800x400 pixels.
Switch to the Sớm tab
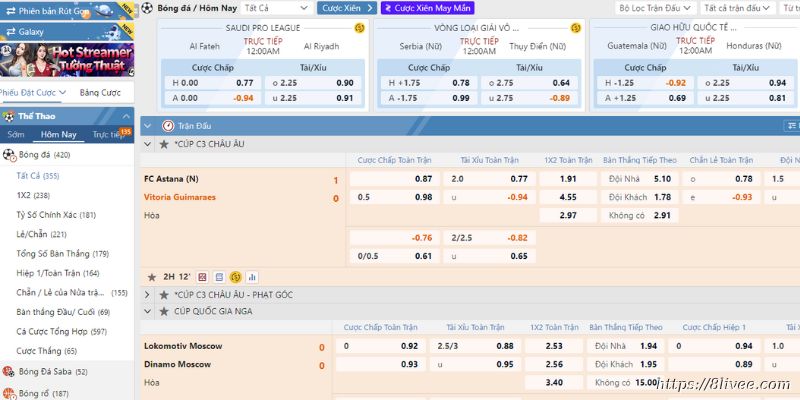(x=16, y=134)
